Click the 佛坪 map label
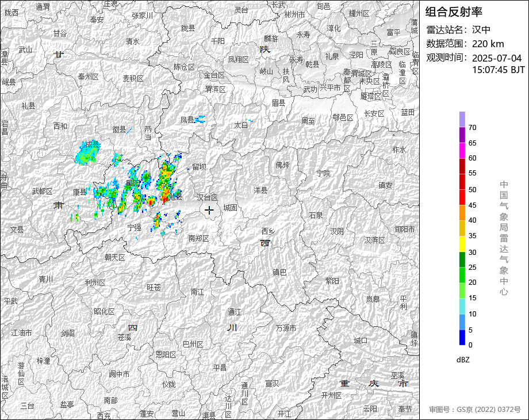 click(x=283, y=165)
